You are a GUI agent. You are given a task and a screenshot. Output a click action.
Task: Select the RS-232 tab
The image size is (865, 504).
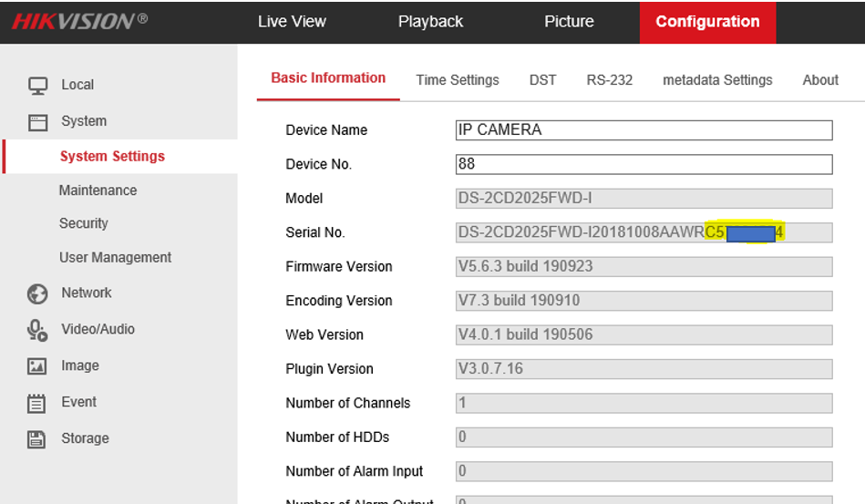tap(609, 80)
